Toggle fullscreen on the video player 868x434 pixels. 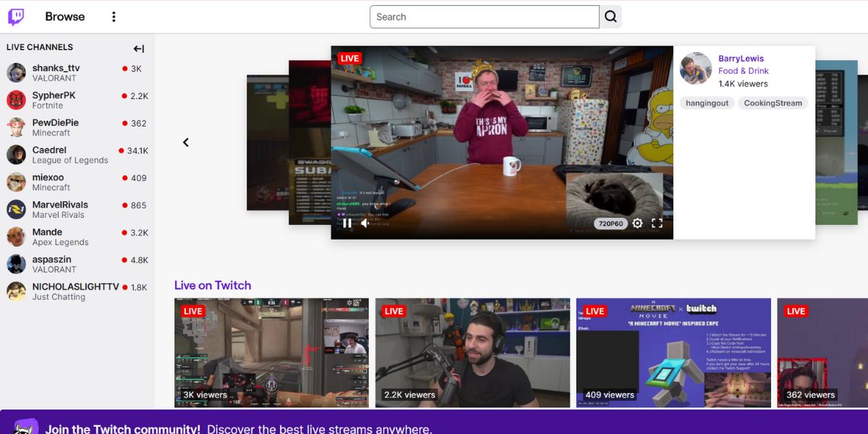click(x=657, y=223)
